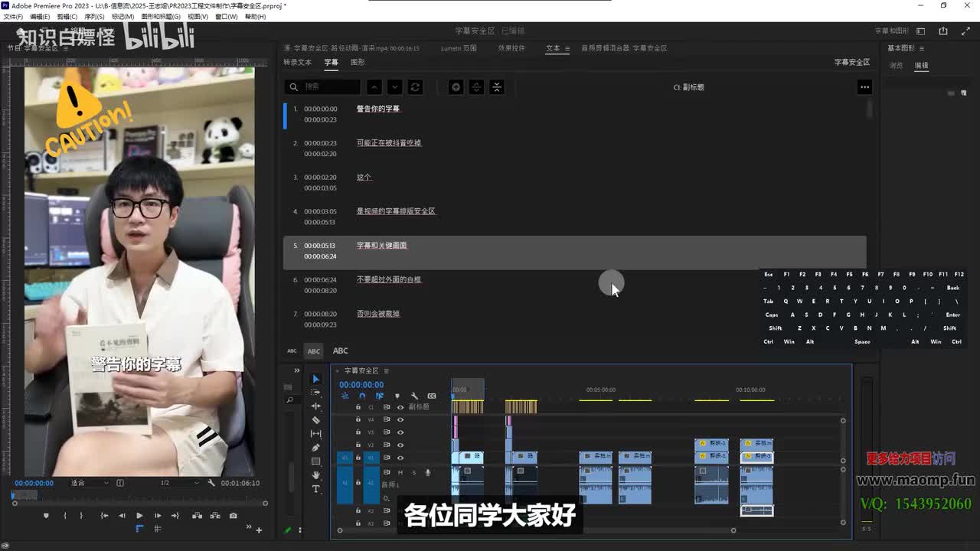Screen dimensions: 980x551
Task: Click Mark In bracket button
Action: (64, 515)
